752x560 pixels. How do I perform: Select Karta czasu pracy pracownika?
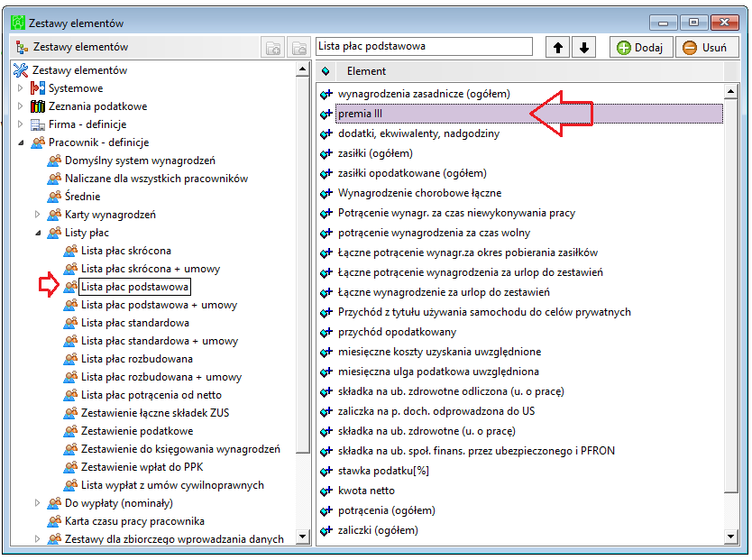tap(134, 521)
